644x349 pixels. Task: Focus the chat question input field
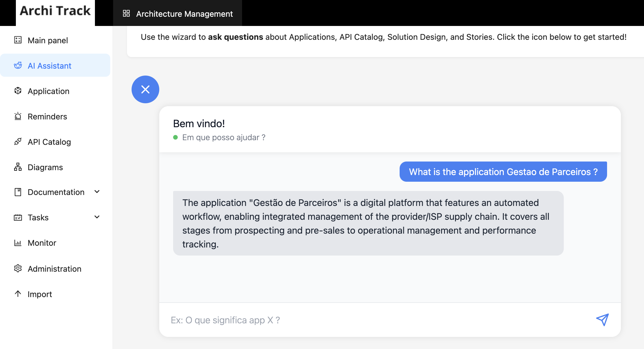378,320
